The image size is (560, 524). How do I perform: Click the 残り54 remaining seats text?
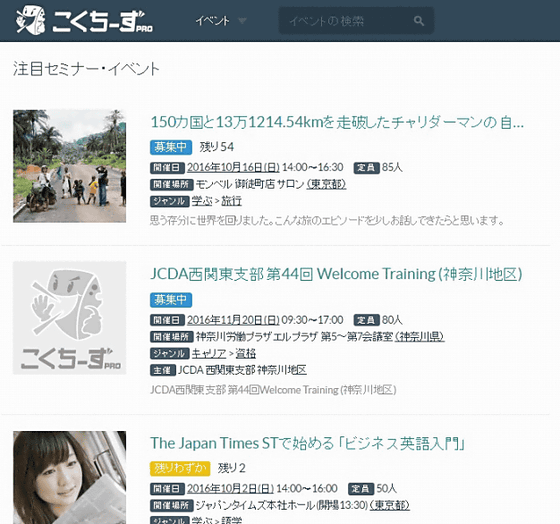point(216,147)
